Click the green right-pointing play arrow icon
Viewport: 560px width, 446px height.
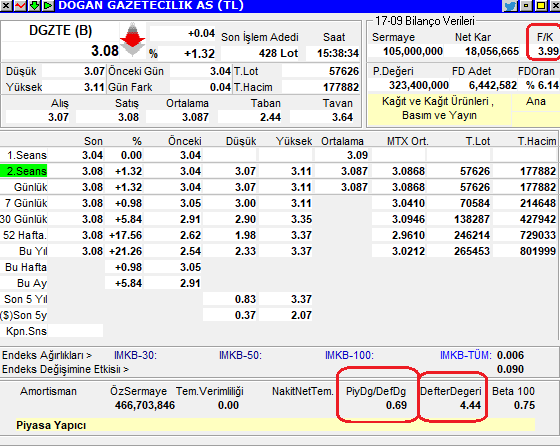pyautogui.click(x=48, y=5)
